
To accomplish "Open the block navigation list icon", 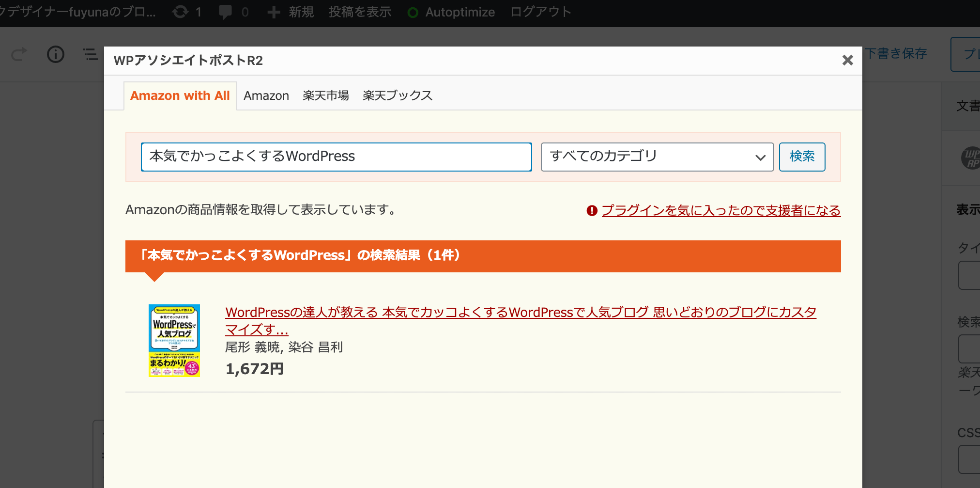I will (90, 54).
